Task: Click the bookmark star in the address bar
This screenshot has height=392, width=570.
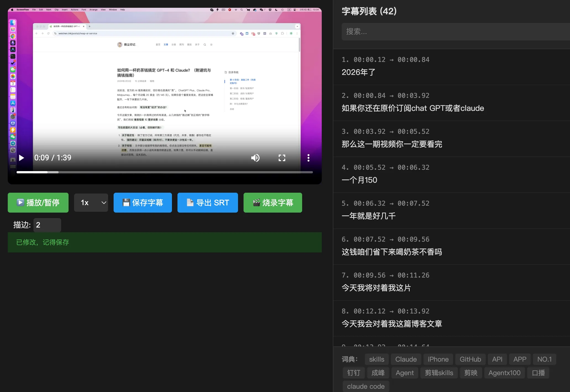Action: pyautogui.click(x=233, y=33)
